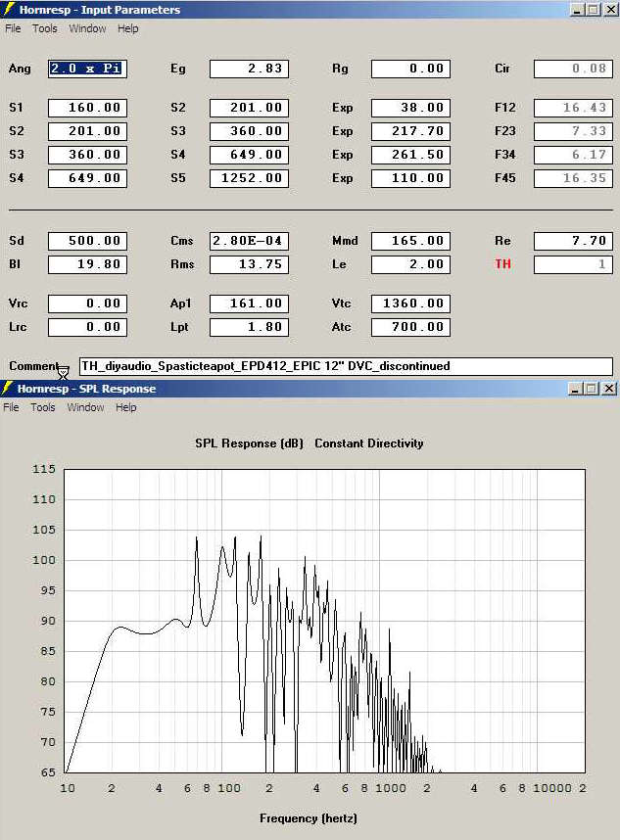Maximize the SPL Response window
This screenshot has width=620, height=840.
[x=592, y=389]
